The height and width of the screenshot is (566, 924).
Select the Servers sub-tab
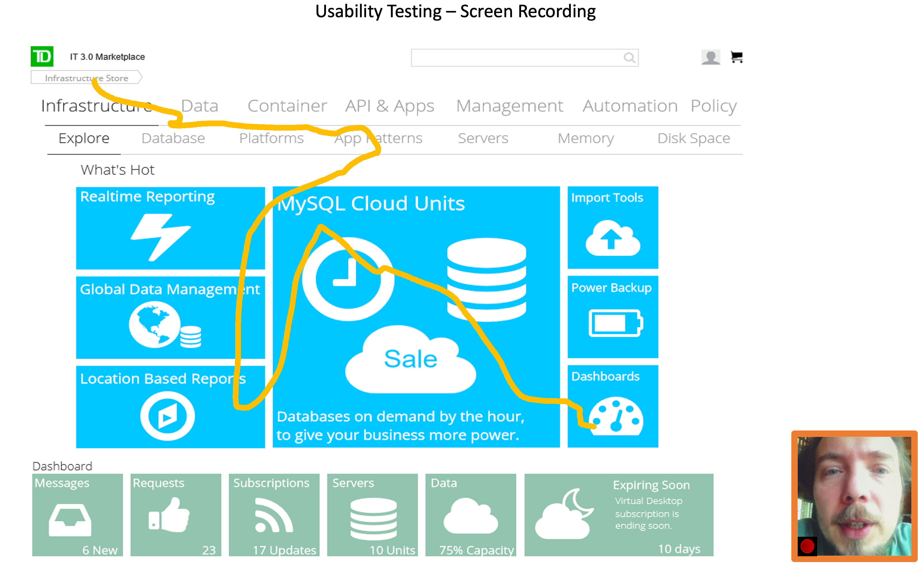pyautogui.click(x=483, y=138)
